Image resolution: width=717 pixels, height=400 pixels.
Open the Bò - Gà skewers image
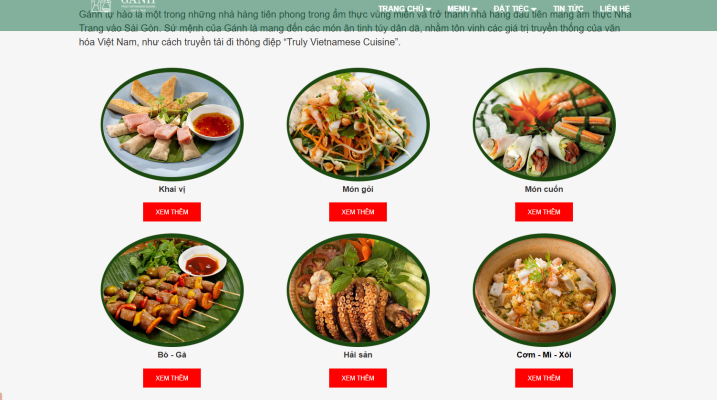[x=172, y=290]
